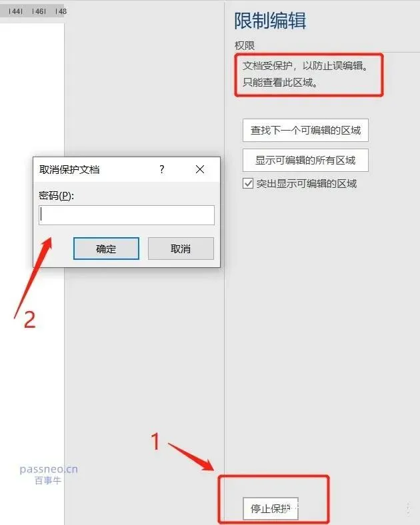Click the ruler mark labeled 48

click(61, 11)
